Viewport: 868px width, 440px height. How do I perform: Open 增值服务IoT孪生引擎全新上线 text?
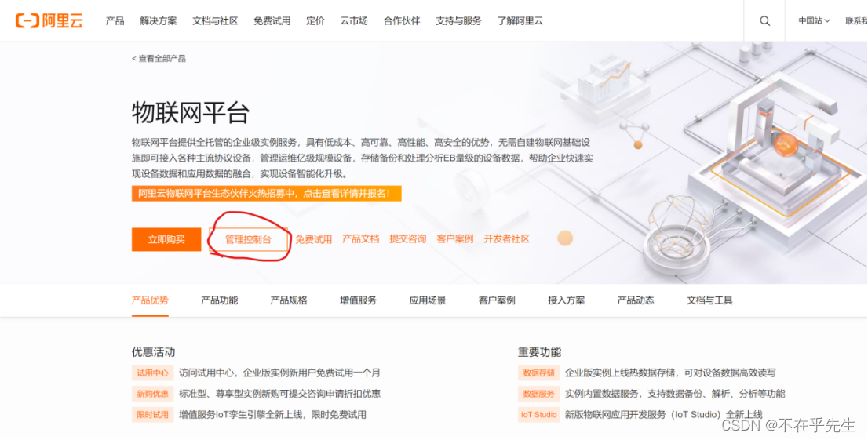(272, 415)
